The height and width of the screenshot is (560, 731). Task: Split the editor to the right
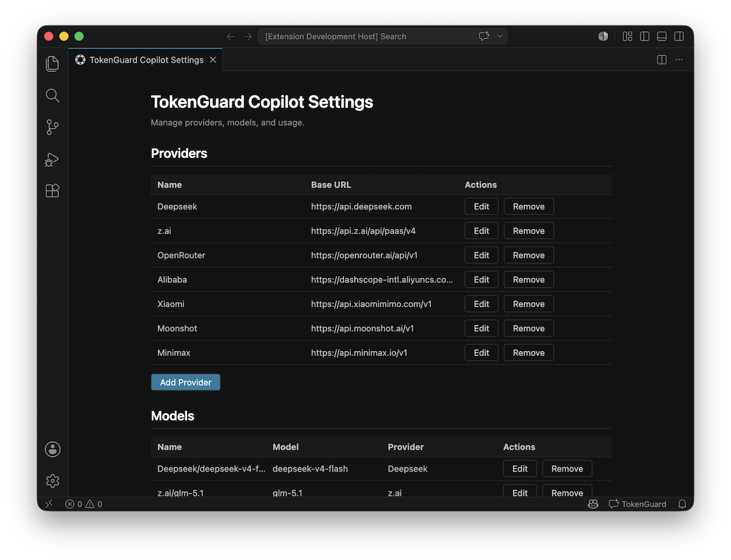coord(662,60)
